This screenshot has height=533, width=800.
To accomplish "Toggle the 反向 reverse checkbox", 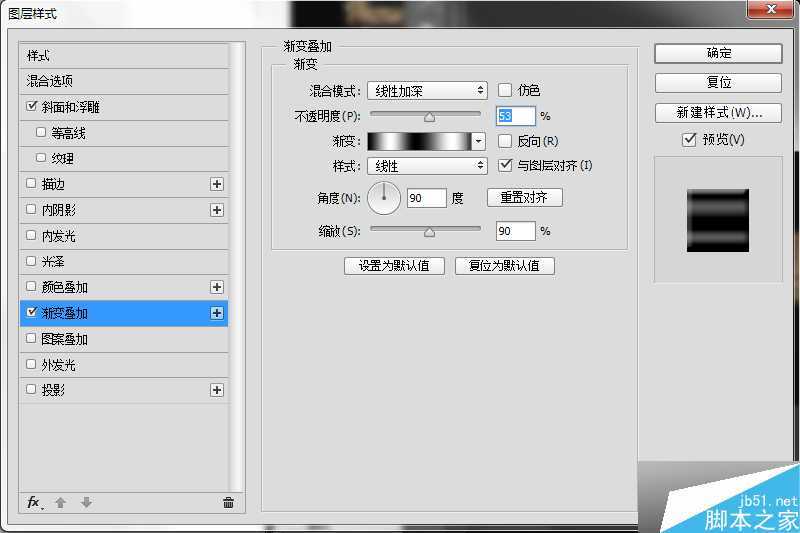I will (505, 141).
